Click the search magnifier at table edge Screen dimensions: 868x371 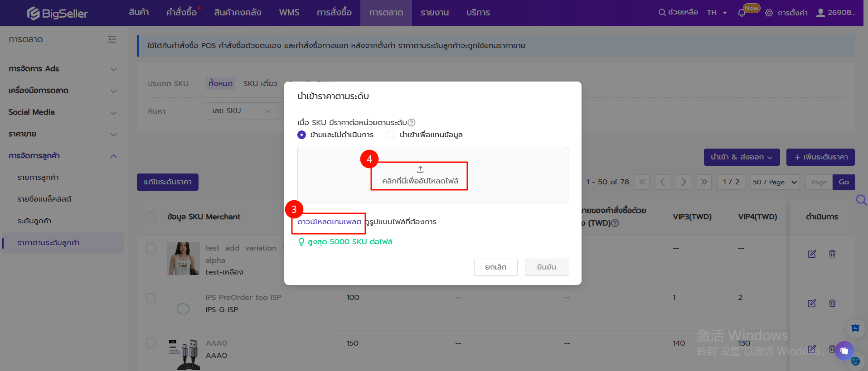click(861, 200)
